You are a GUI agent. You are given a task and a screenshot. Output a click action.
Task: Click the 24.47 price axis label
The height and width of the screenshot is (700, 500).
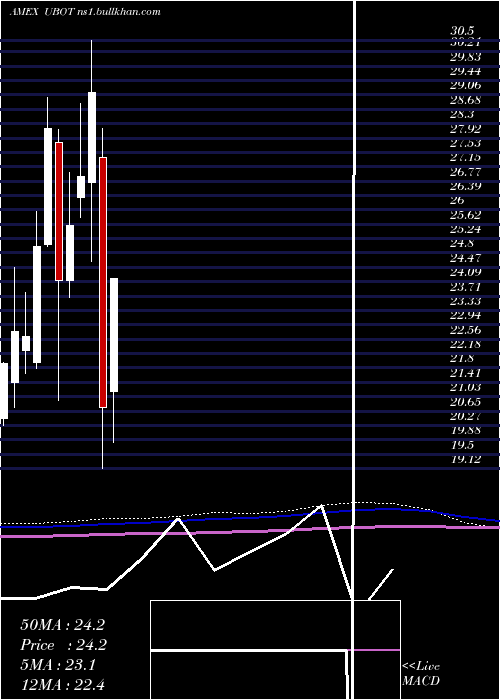466,258
